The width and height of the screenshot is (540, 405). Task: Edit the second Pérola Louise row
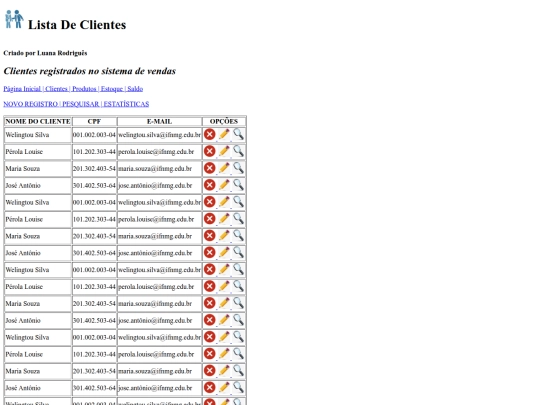224,219
